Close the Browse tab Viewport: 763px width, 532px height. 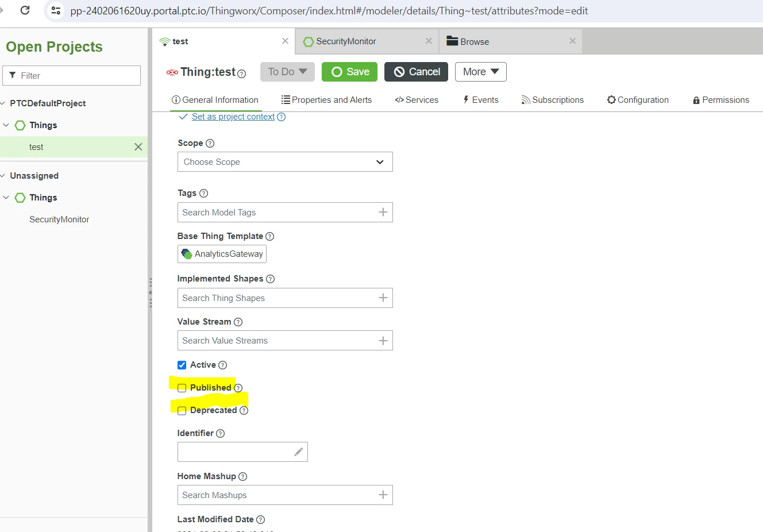572,41
